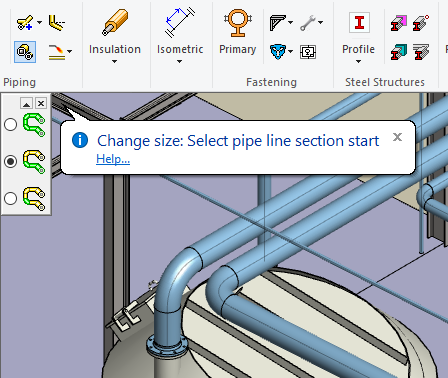Dismiss the Change size hint balloon
This screenshot has width=448, height=378.
397,137
